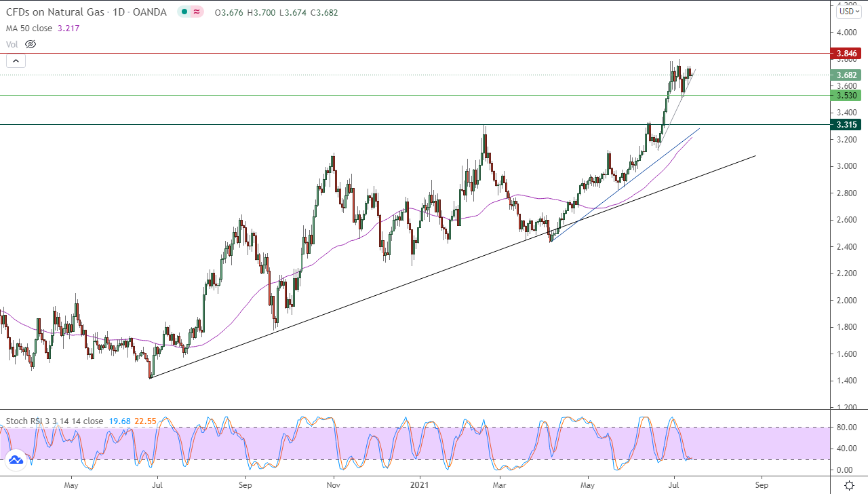
Task: Click the Mar label on time axis
Action: click(x=500, y=485)
